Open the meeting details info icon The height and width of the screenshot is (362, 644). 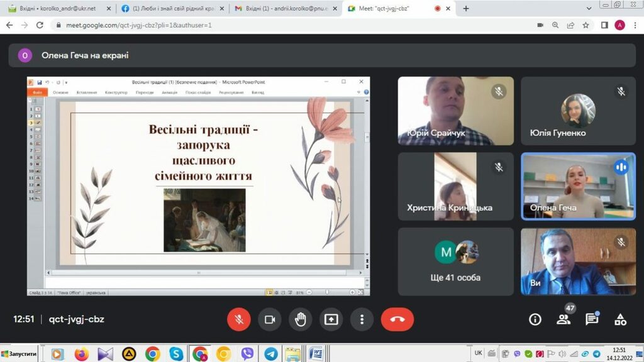tap(535, 319)
